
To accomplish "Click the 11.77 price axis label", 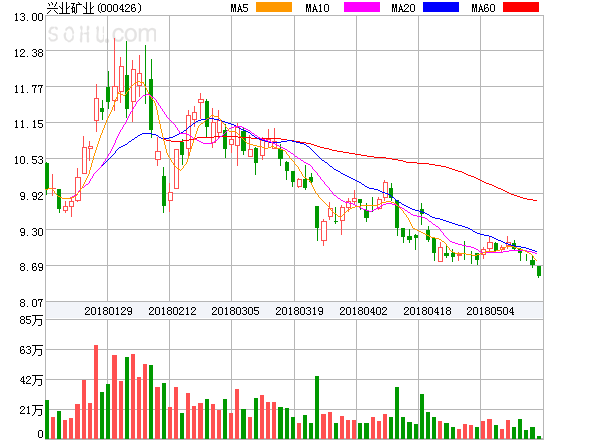I will point(29,89).
